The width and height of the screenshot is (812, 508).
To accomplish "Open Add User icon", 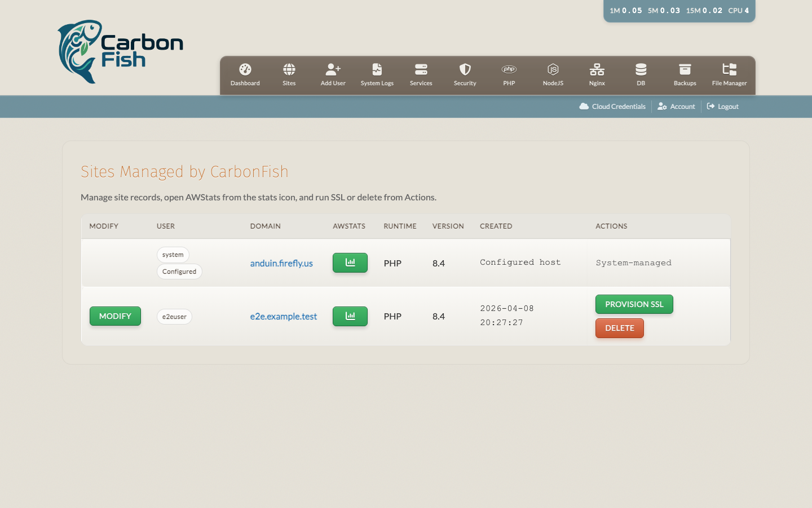I will point(333,69).
